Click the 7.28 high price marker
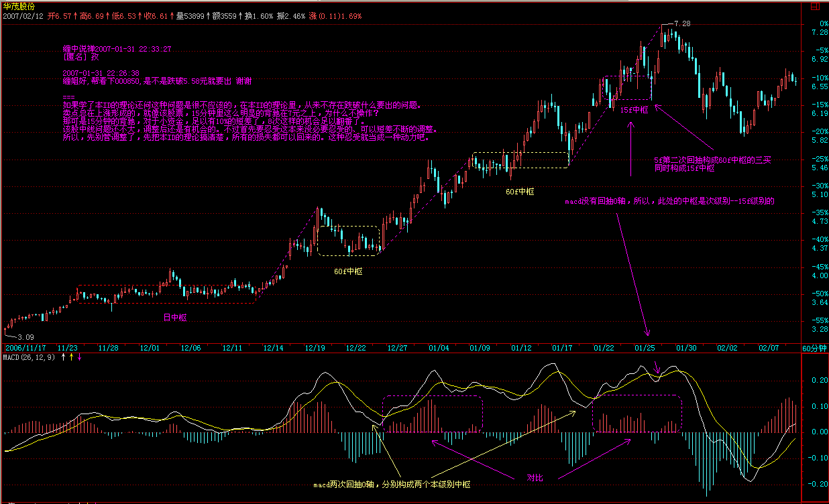 pos(681,23)
